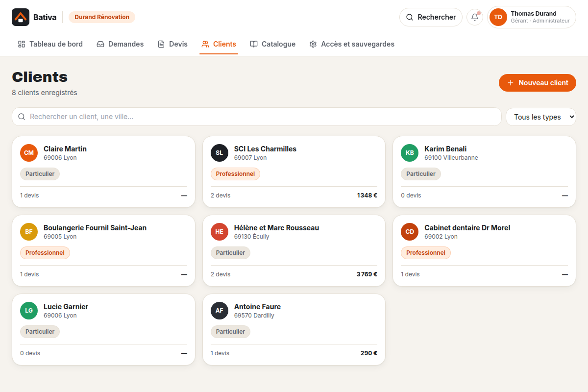Viewport: 588px width, 392px height.
Task: Open the Tableau de bord tab
Action: (50, 44)
